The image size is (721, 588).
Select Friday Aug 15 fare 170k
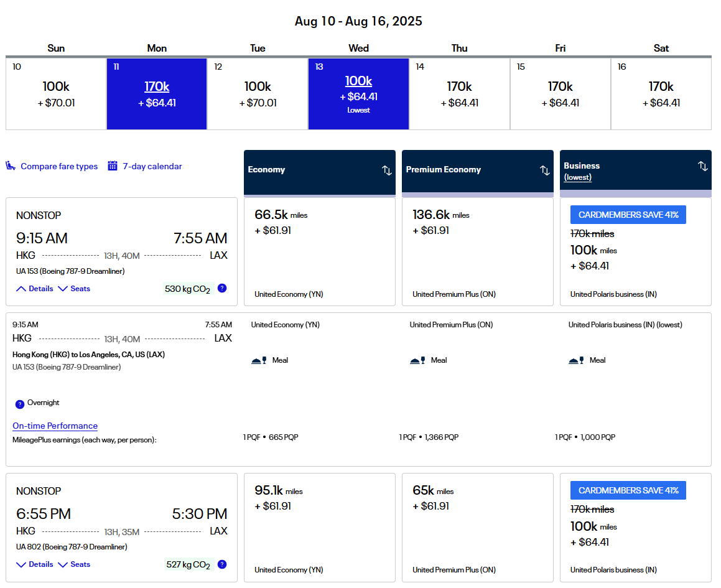point(560,94)
